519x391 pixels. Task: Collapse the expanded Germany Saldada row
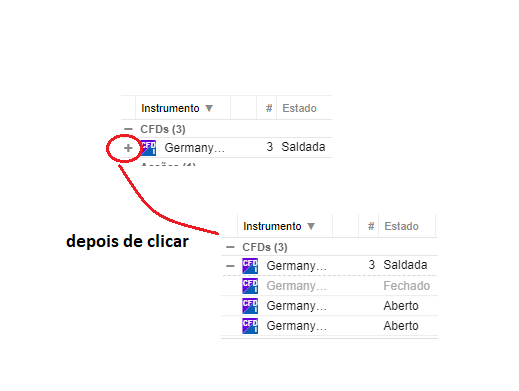click(x=230, y=266)
